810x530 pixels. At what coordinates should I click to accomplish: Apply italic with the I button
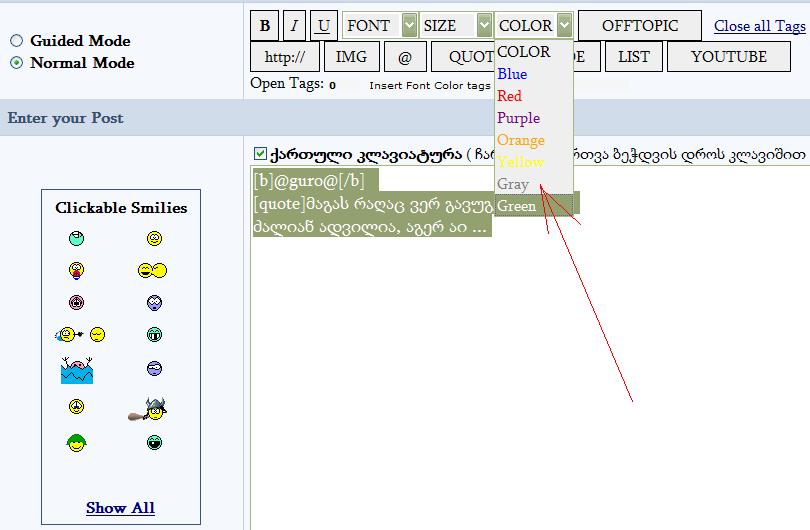click(x=294, y=26)
